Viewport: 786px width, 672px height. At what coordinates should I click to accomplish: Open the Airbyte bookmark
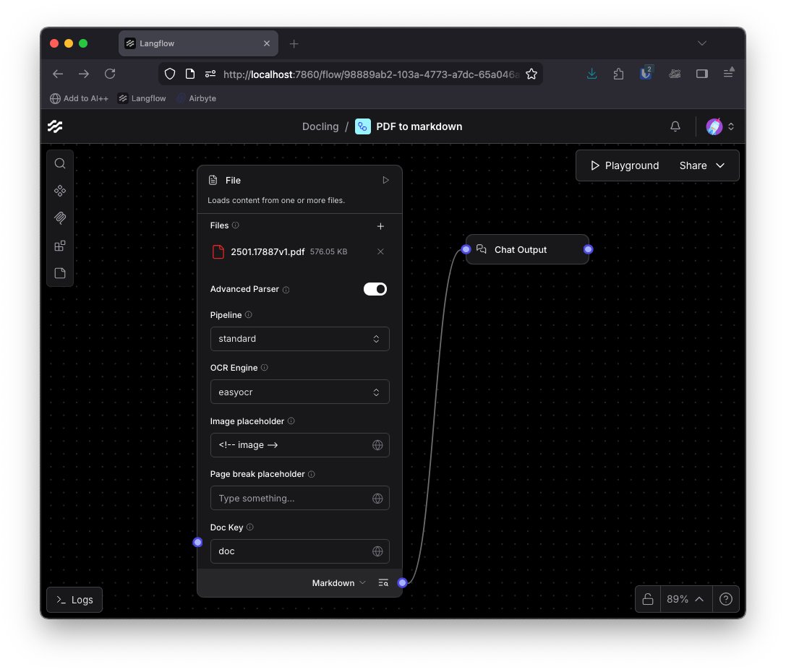click(x=197, y=99)
